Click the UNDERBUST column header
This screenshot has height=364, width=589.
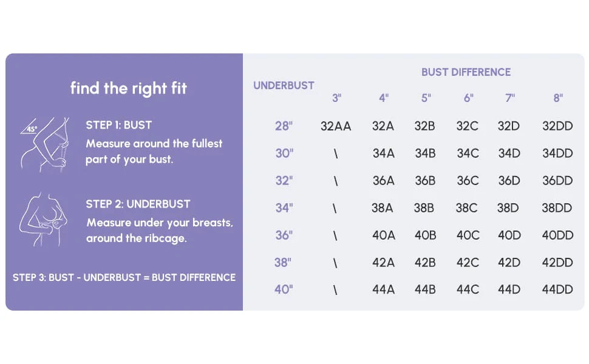(x=284, y=86)
